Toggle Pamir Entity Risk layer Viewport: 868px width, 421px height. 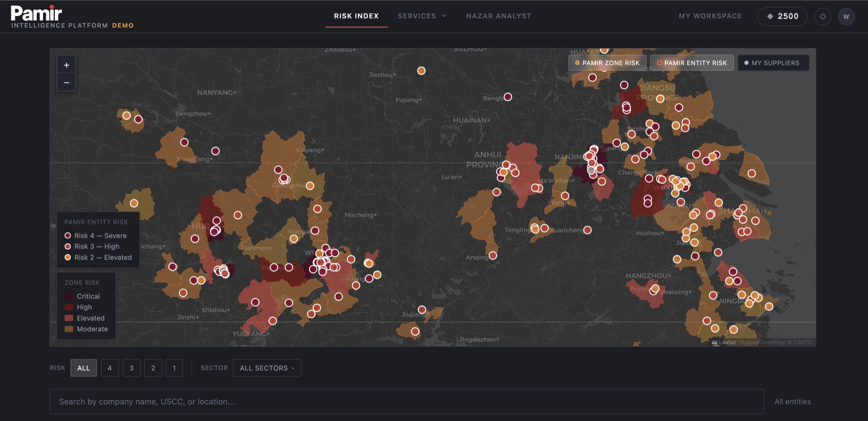(x=692, y=63)
